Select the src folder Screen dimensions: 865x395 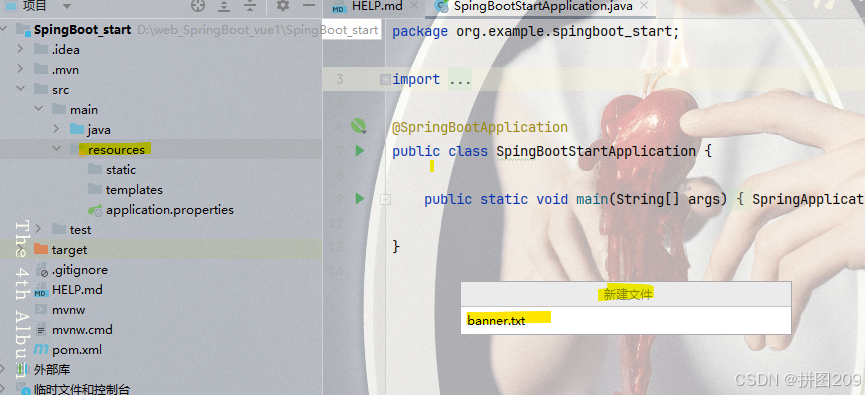[x=61, y=90]
